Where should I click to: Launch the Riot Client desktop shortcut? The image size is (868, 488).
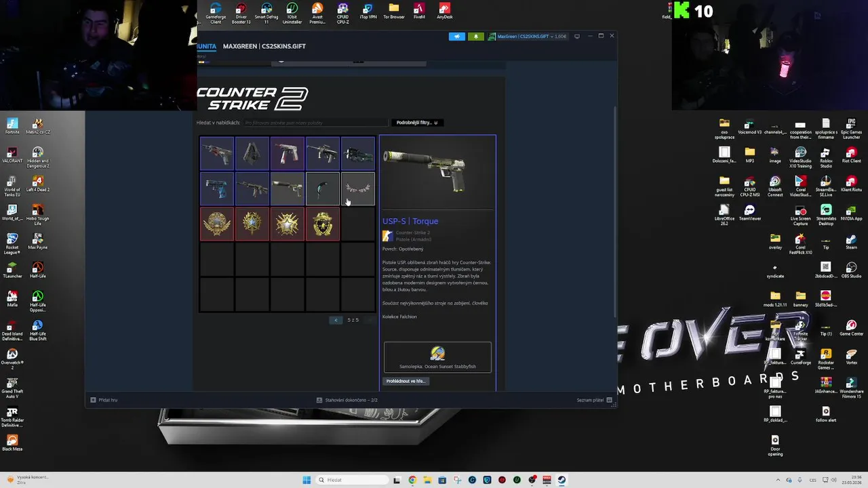click(x=851, y=155)
